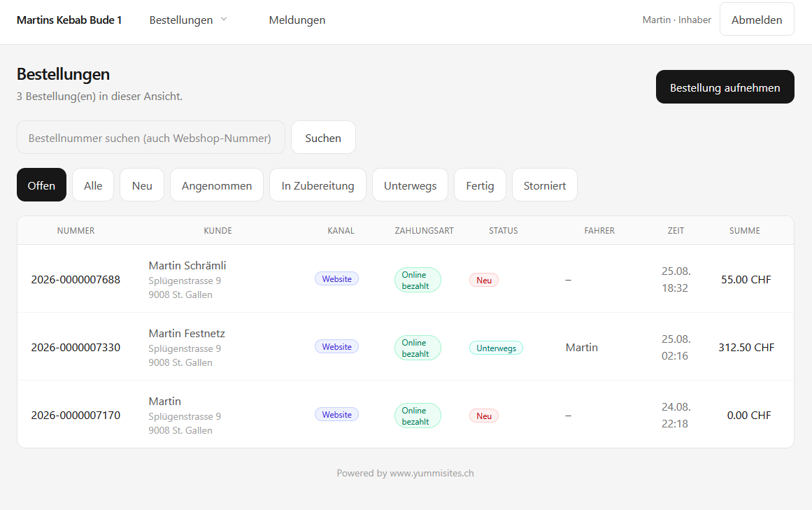The height and width of the screenshot is (510, 812).
Task: Select the Neu filter tab
Action: pyautogui.click(x=142, y=185)
